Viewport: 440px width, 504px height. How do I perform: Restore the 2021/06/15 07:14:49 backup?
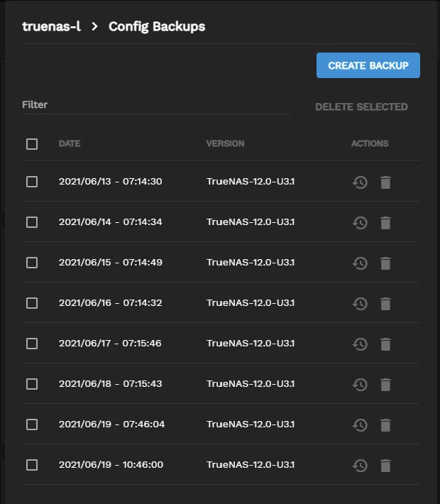point(360,263)
